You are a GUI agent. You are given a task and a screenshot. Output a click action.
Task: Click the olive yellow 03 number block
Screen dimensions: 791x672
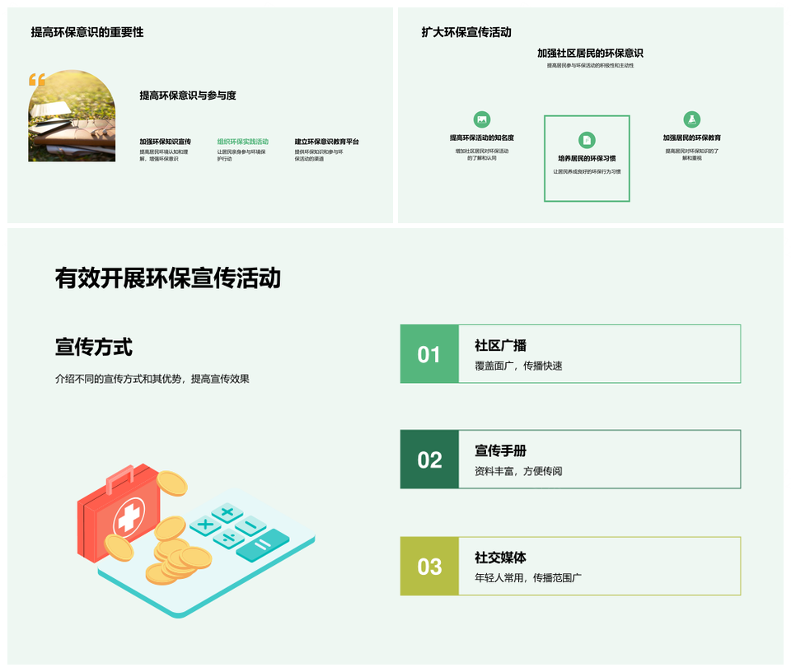[x=429, y=566]
